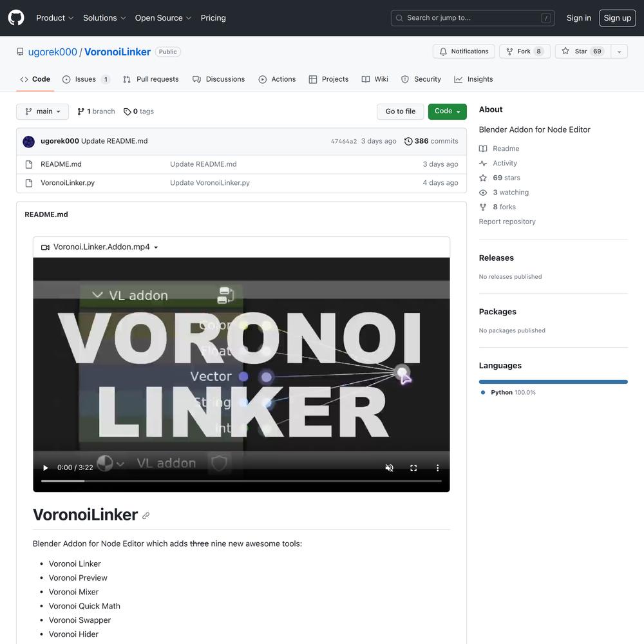The height and width of the screenshot is (644, 644).
Task: Click the Issues counter badge 1
Action: tap(106, 80)
